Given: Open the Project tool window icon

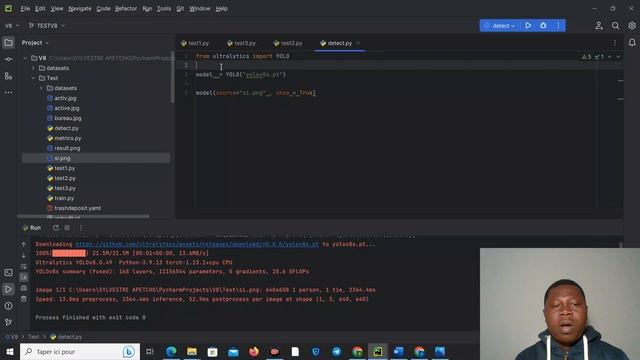Looking at the screenshot, I should pyautogui.click(x=8, y=43).
